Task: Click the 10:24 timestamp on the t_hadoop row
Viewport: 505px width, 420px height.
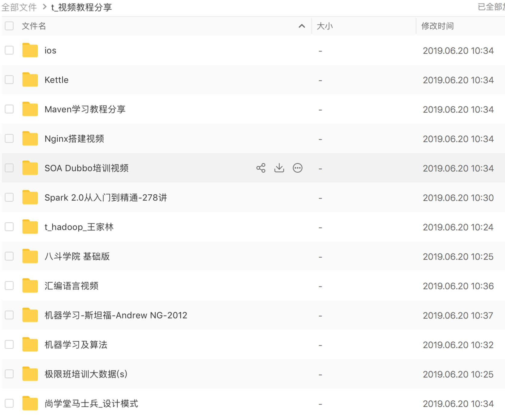Action: 458,227
